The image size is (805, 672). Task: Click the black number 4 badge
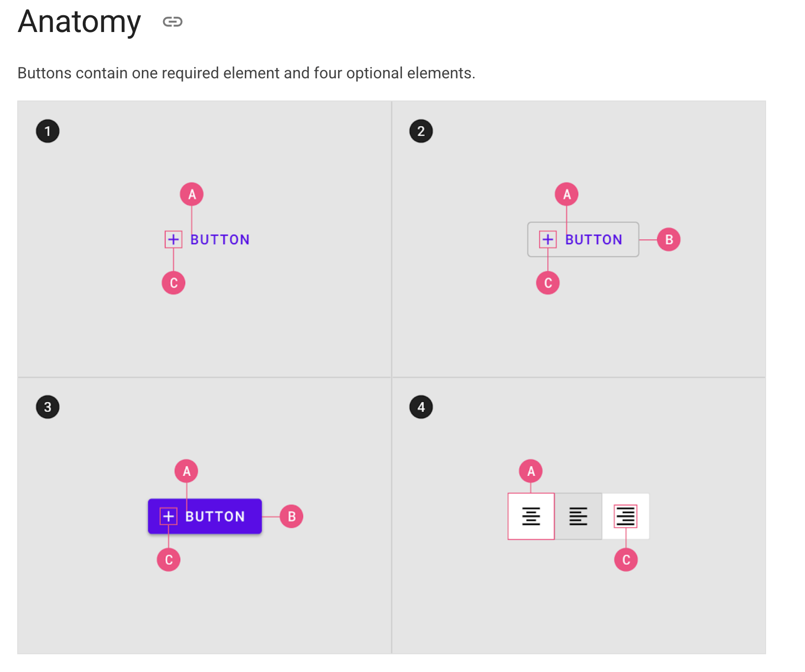(x=421, y=407)
